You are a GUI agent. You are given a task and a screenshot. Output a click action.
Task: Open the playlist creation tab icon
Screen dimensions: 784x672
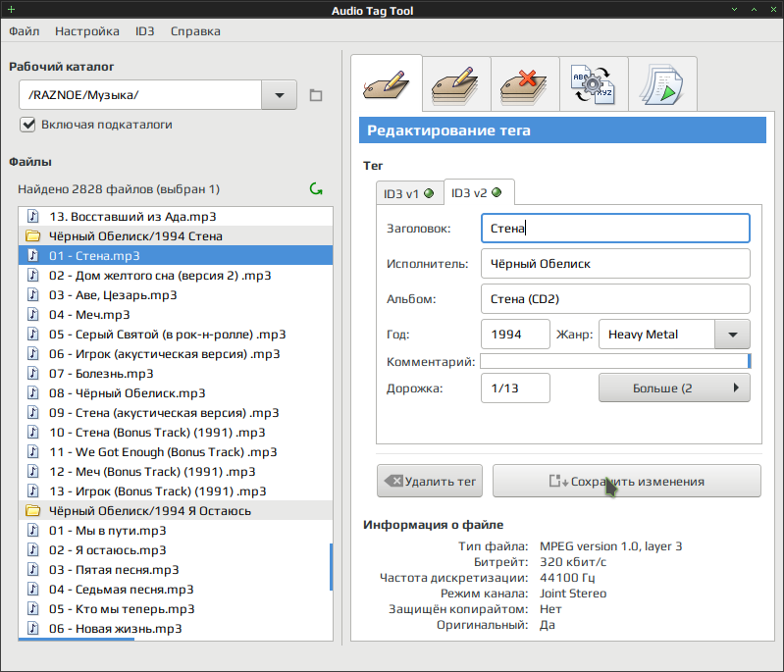[x=662, y=84]
